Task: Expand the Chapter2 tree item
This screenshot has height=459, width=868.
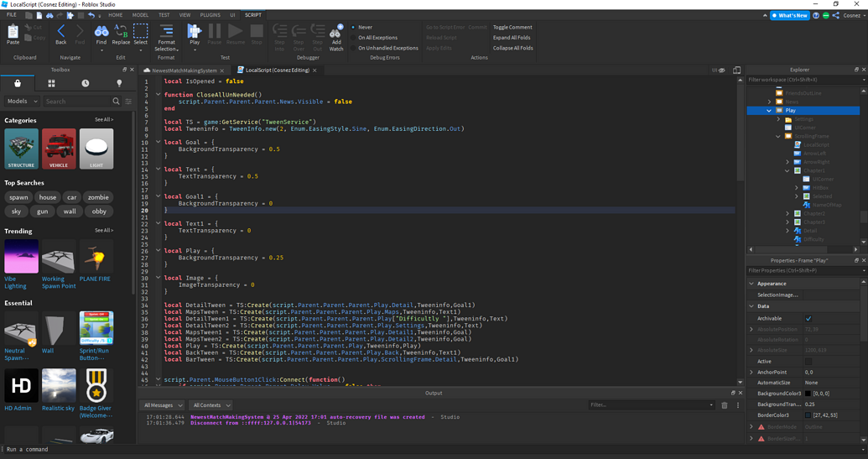Action: coord(787,214)
